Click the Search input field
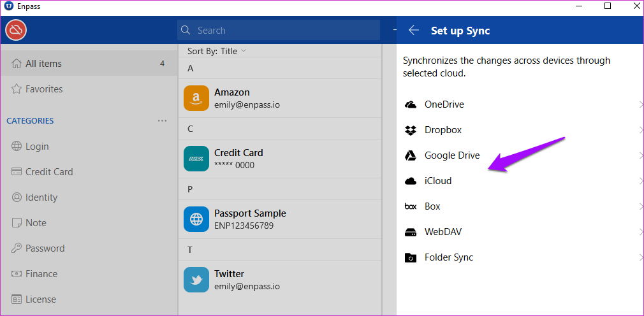This screenshot has width=644, height=316. coord(279,31)
